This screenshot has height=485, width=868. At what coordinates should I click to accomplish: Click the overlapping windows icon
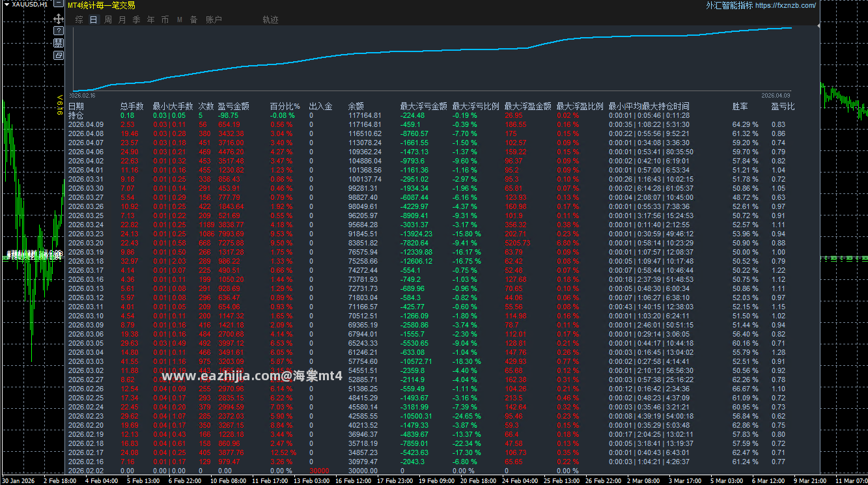(x=59, y=55)
